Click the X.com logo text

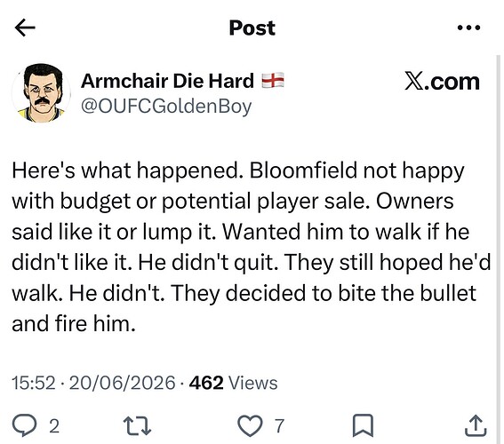[442, 82]
